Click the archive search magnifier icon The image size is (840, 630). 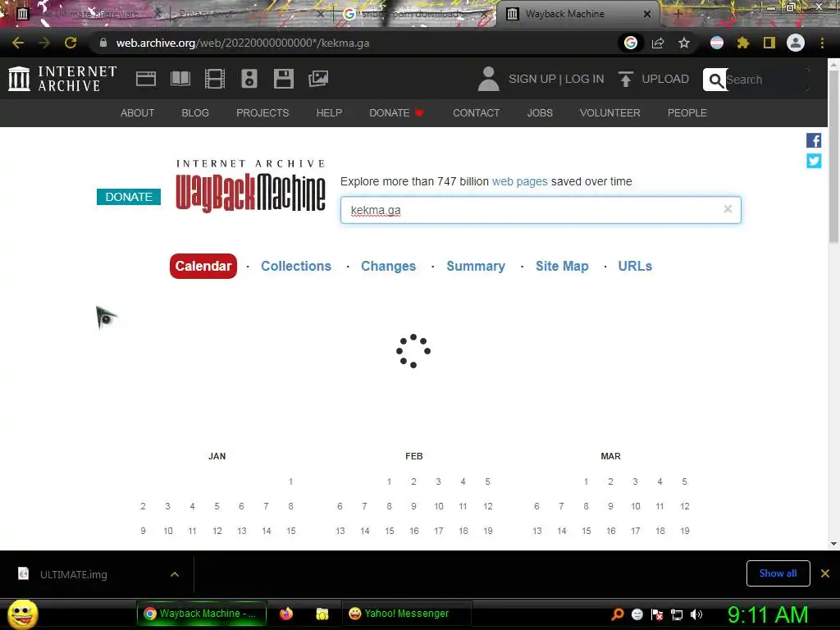[x=715, y=80]
